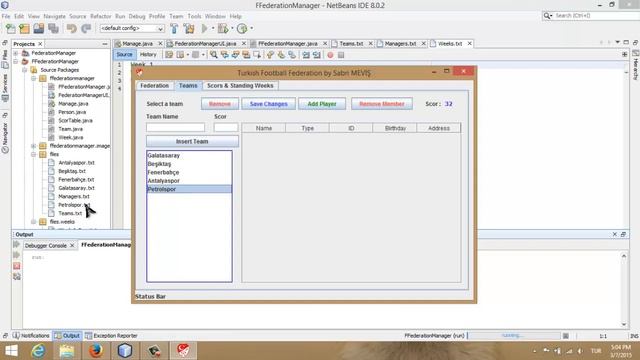The width and height of the screenshot is (640, 360).
Task: Open File Explorer from the taskbar
Action: click(x=67, y=351)
